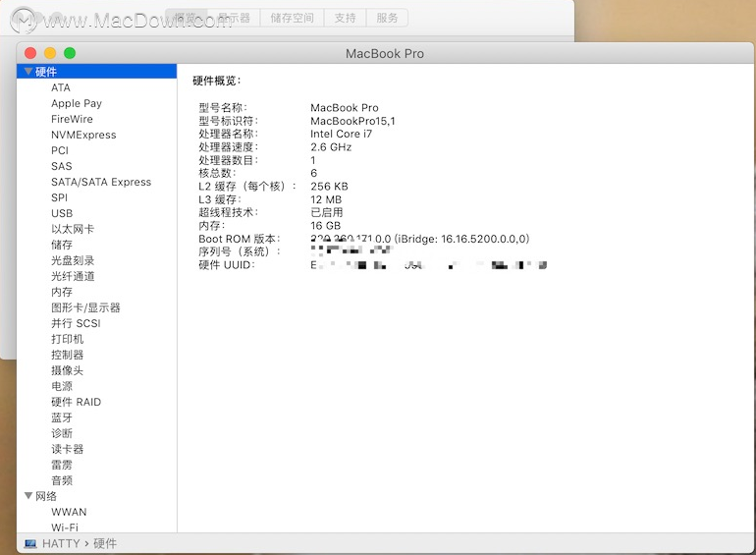The width and height of the screenshot is (756, 555).
Task: Open 雷雳 Thunderbolt entry
Action: pos(62,465)
